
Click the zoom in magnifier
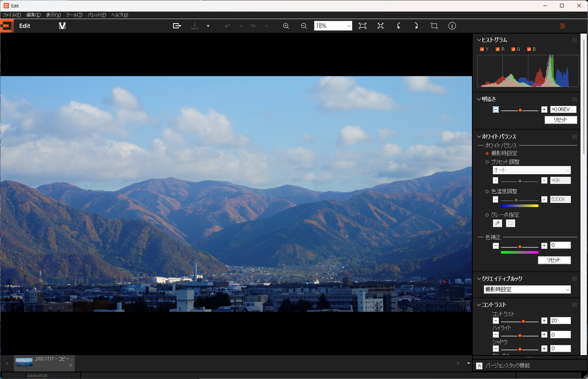[286, 26]
